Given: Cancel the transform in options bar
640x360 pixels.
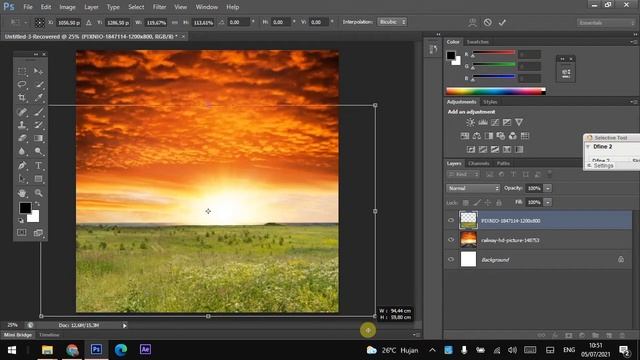Looking at the screenshot, I should (487, 22).
